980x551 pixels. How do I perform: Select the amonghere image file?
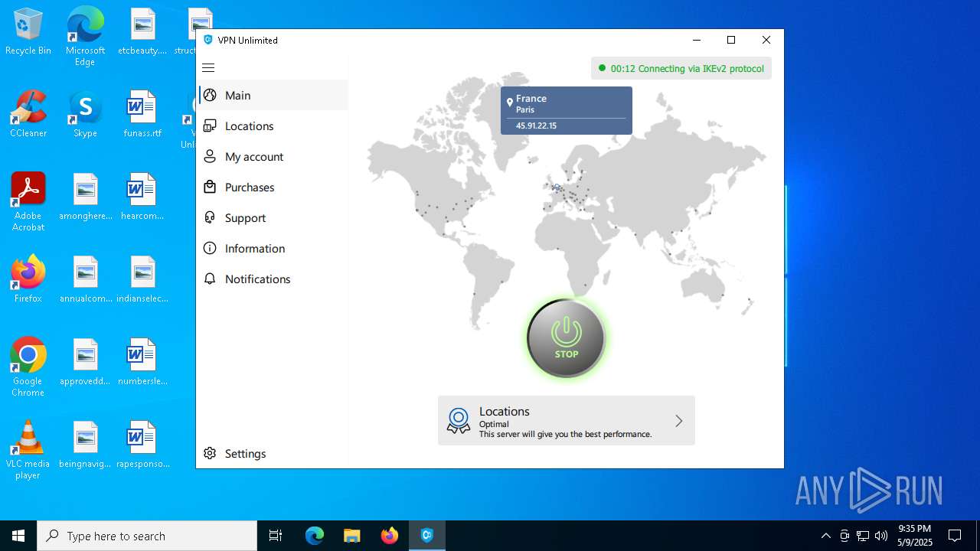(85, 197)
